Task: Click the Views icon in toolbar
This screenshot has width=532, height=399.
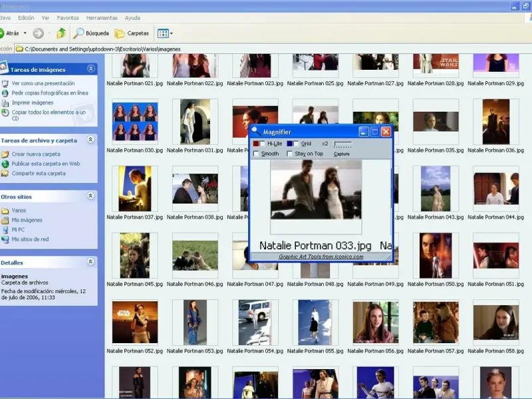Action: pos(162,33)
